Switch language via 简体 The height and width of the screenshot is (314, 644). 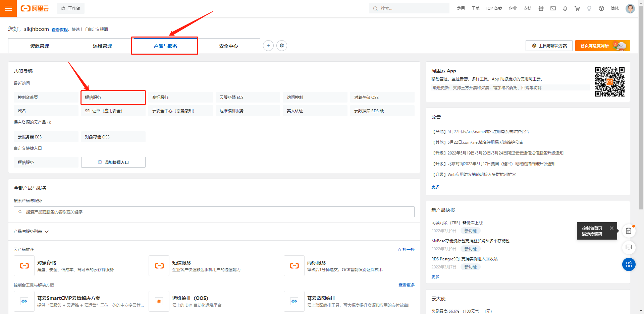point(615,8)
